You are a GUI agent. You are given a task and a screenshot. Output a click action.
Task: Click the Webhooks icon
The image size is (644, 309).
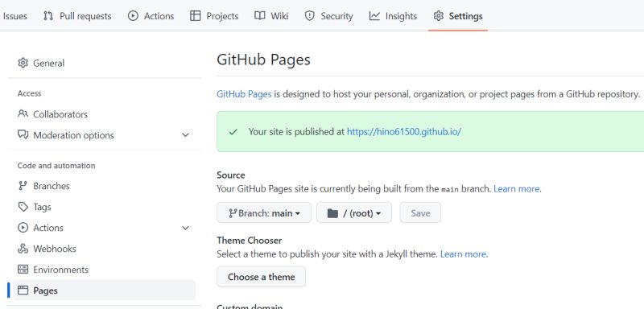(x=23, y=249)
